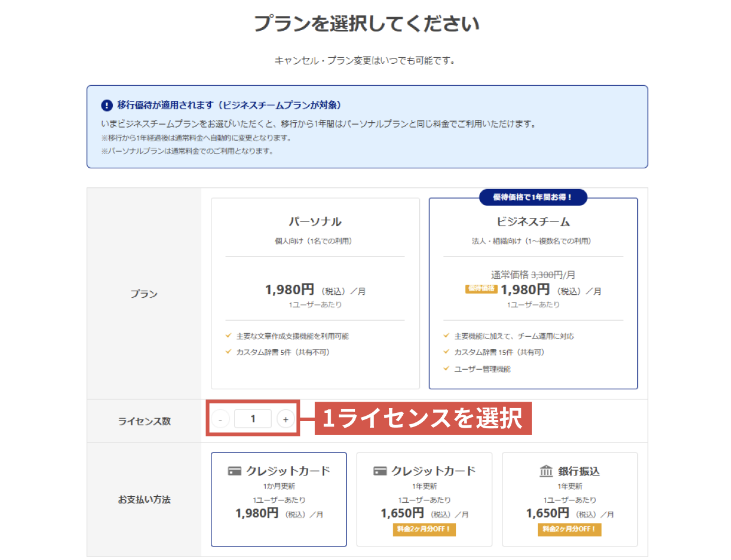The height and width of the screenshot is (560, 731).
Task: Click 法人・組織向け（1〜複数名での利用） subtitle
Action: tap(531, 241)
